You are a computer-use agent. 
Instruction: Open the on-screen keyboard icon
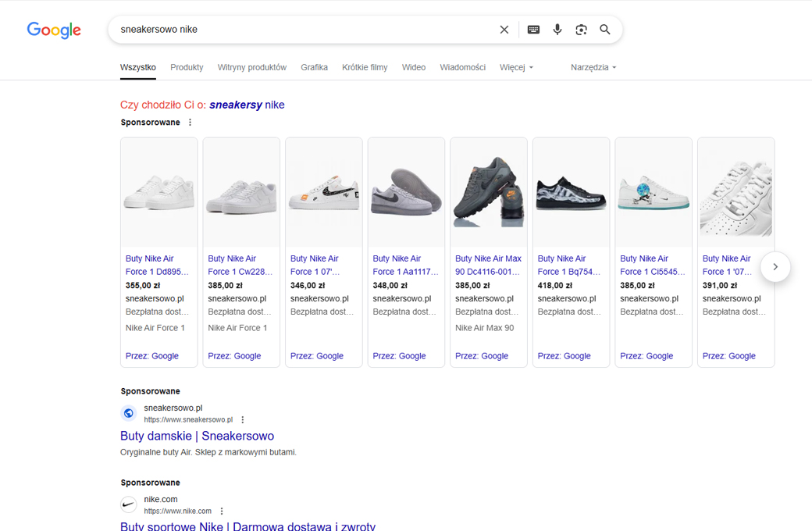(533, 30)
